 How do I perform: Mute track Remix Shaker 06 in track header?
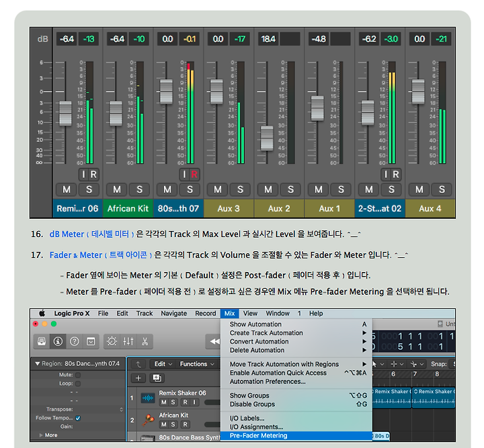pos(164,402)
